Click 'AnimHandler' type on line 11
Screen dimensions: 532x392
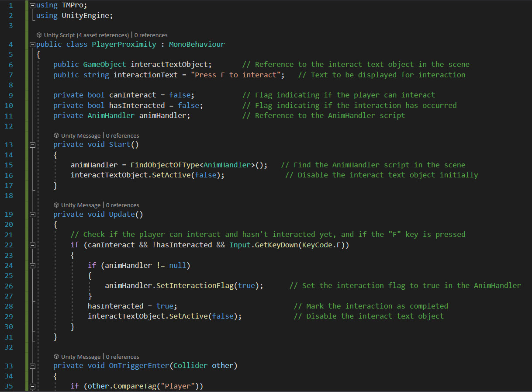(111, 115)
